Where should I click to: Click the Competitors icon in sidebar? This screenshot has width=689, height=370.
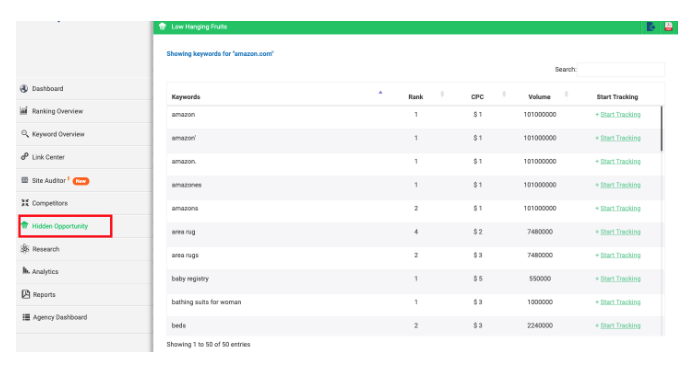click(25, 203)
